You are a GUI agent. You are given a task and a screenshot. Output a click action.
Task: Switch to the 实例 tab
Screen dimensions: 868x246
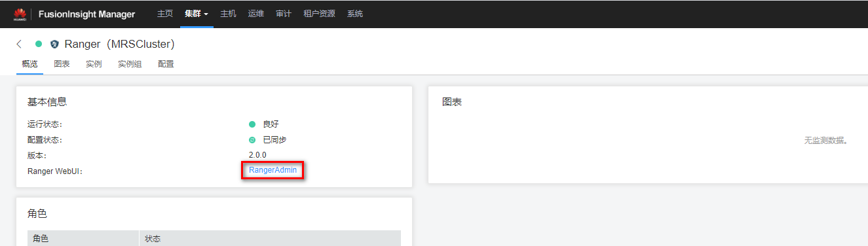pyautogui.click(x=94, y=64)
